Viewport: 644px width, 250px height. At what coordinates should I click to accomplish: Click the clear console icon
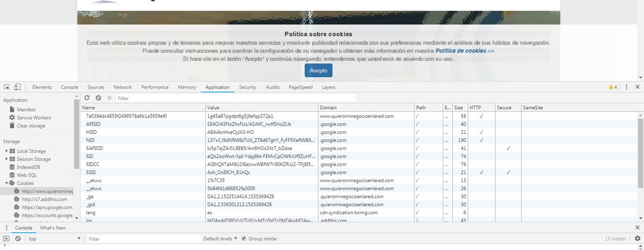point(18,239)
